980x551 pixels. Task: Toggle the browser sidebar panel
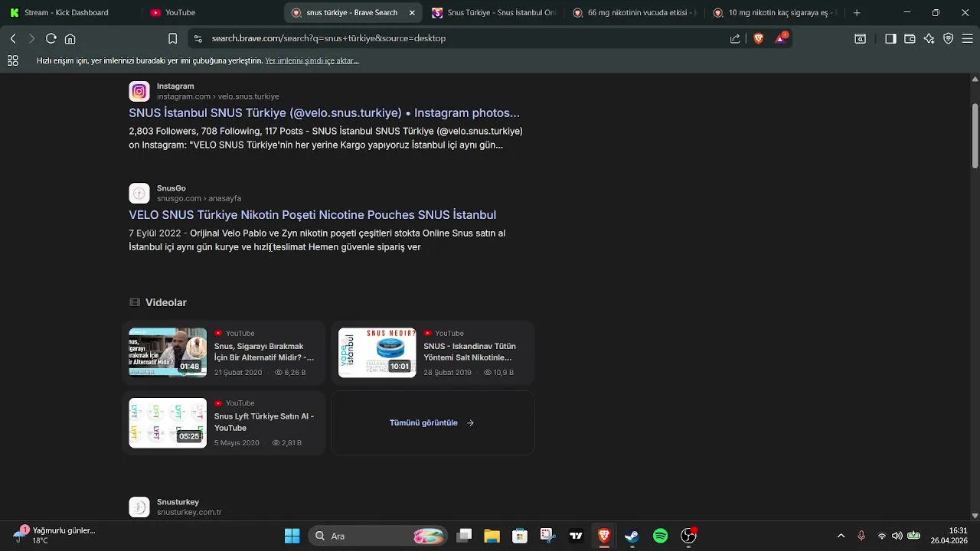890,38
